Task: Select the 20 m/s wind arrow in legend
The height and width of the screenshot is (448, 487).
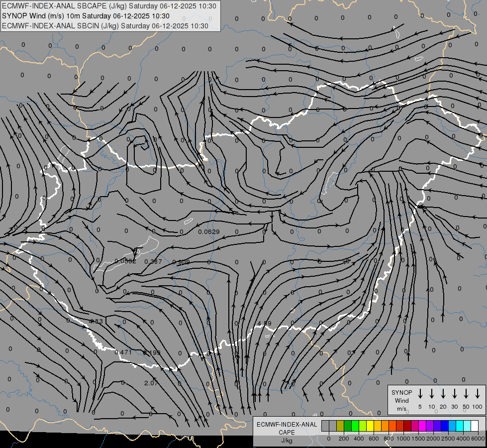Action: [443, 394]
